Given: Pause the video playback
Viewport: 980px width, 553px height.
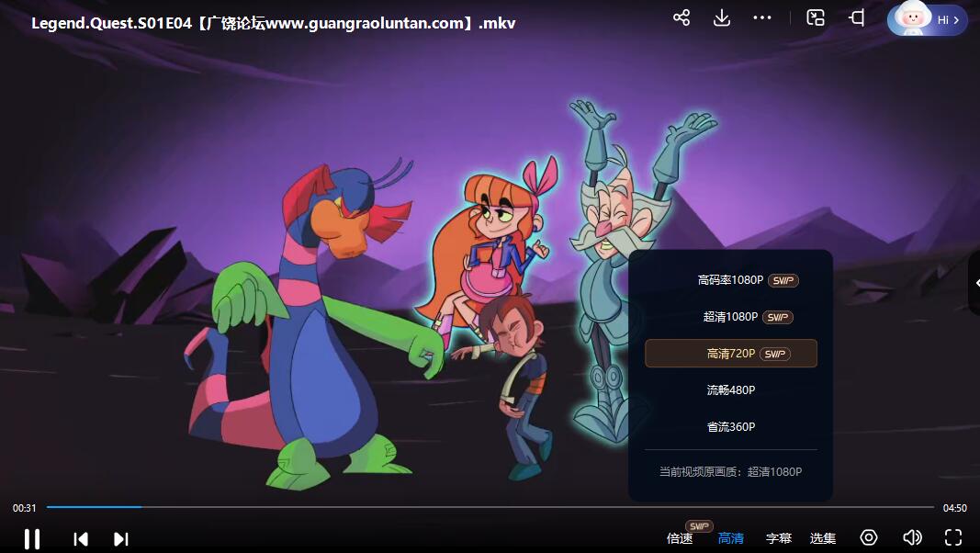Looking at the screenshot, I should pyautogui.click(x=32, y=538).
